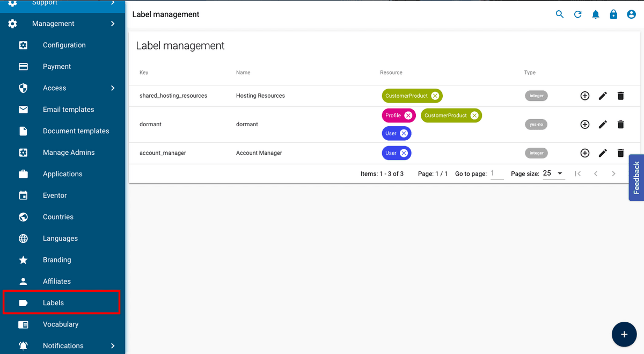
Task: Open the Page size dropdown
Action: [x=553, y=173]
